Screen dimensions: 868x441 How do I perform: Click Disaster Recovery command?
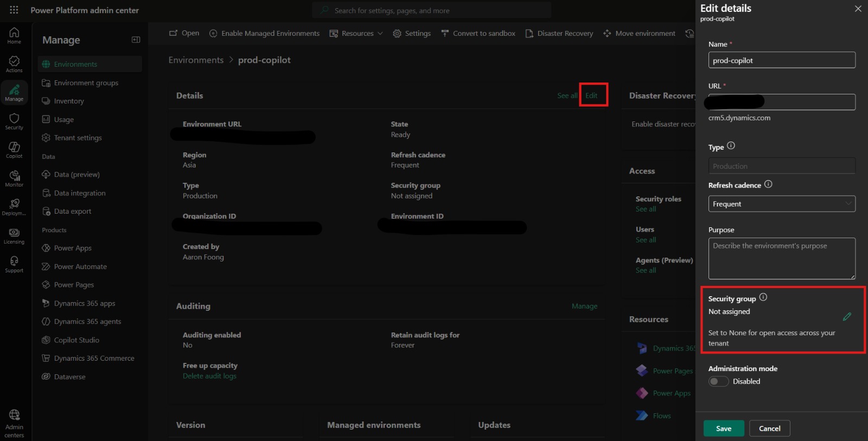559,33
